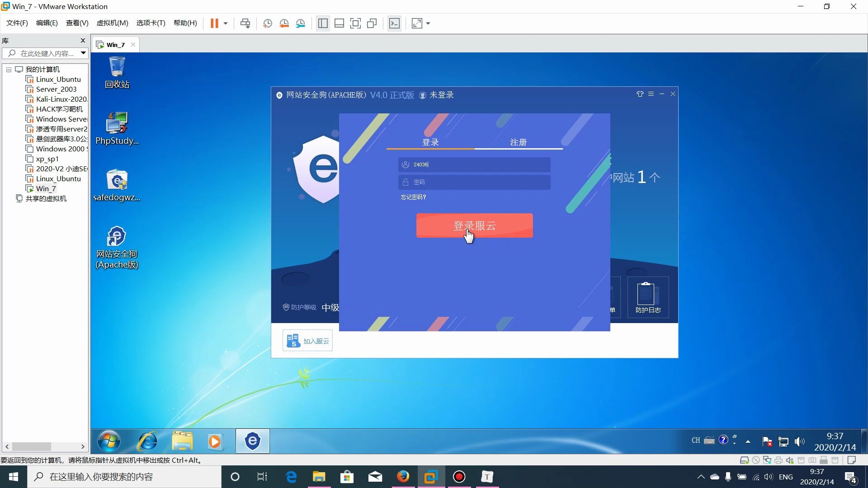Open the 文件(F) menu
868x488 pixels.
pyautogui.click(x=17, y=23)
